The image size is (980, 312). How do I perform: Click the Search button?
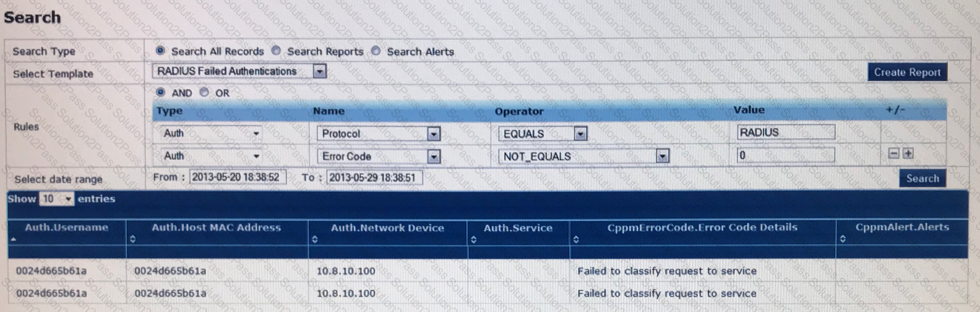click(922, 178)
